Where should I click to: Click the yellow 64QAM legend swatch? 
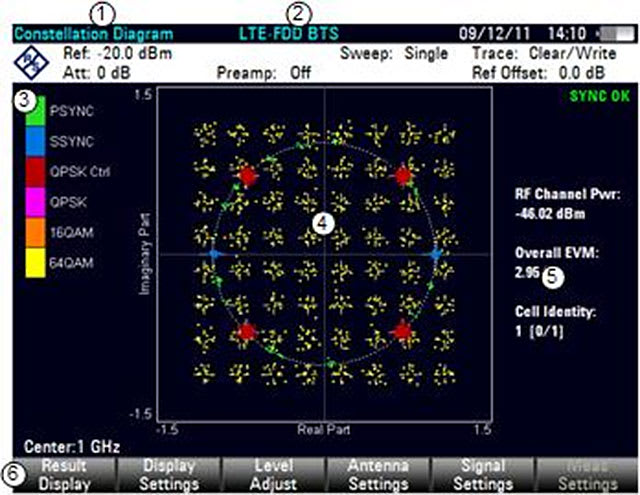[36, 262]
